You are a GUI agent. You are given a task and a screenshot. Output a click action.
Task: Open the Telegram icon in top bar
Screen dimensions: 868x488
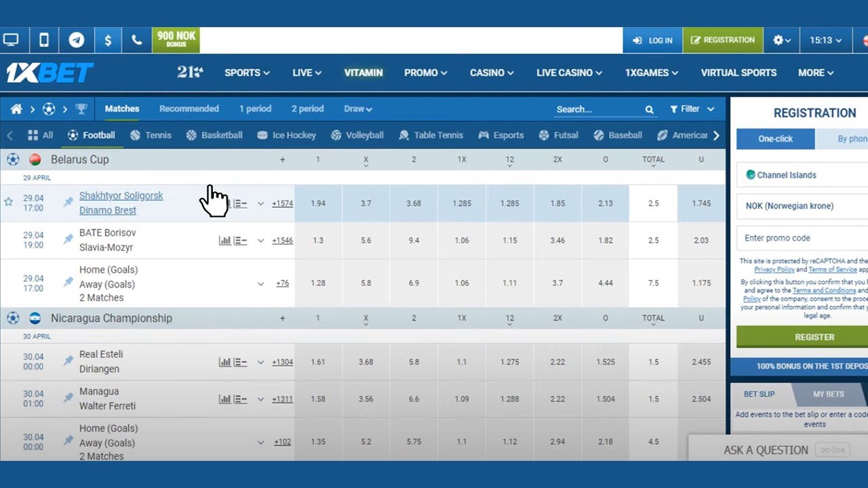pyautogui.click(x=77, y=40)
